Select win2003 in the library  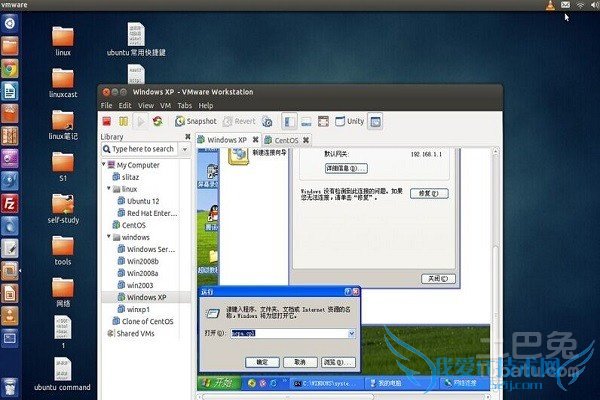click(135, 285)
